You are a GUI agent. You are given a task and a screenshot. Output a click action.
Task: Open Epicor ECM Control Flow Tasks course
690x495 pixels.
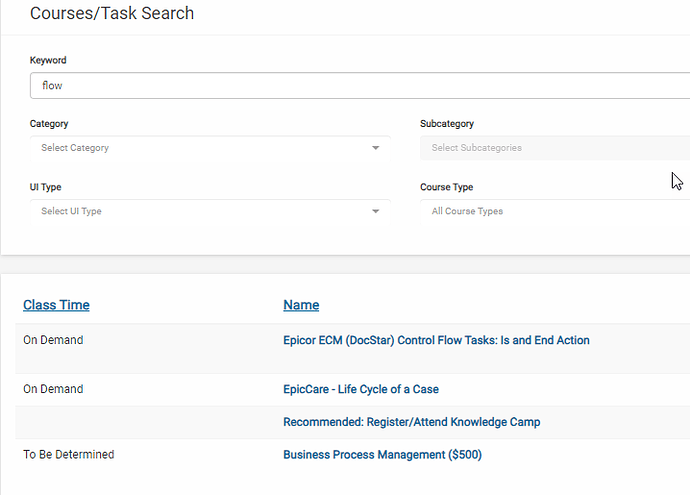(436, 340)
